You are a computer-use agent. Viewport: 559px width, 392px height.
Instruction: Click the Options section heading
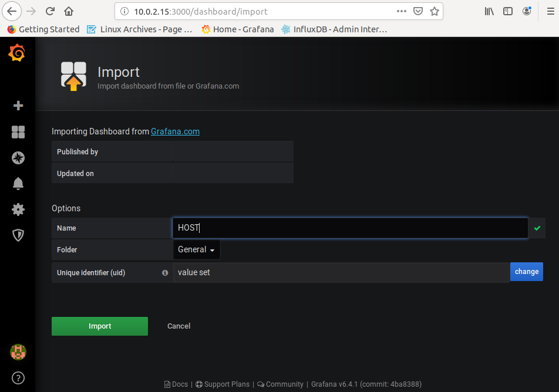pyautogui.click(x=66, y=208)
